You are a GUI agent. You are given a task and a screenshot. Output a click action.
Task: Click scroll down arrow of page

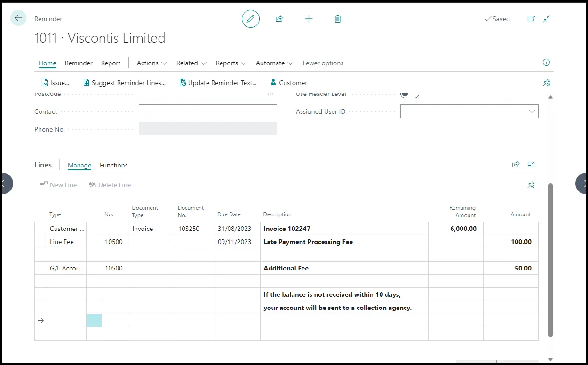click(550, 359)
